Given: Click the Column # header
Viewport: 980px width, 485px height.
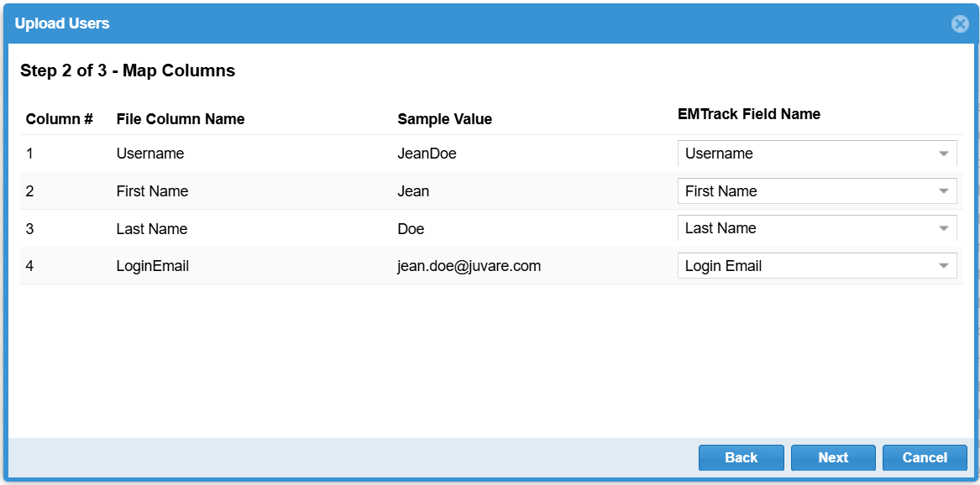Looking at the screenshot, I should click(59, 119).
